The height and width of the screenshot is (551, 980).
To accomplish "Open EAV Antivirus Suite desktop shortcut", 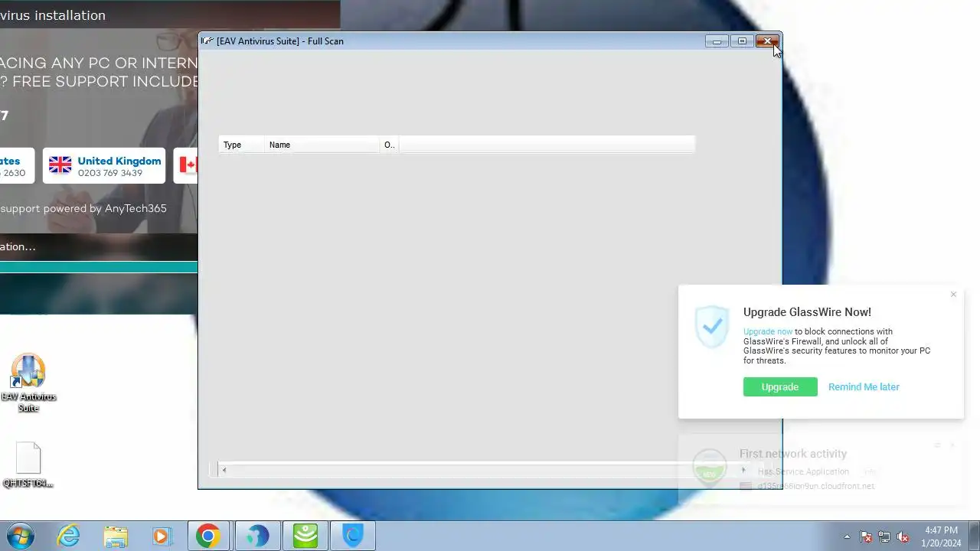I will [28, 383].
